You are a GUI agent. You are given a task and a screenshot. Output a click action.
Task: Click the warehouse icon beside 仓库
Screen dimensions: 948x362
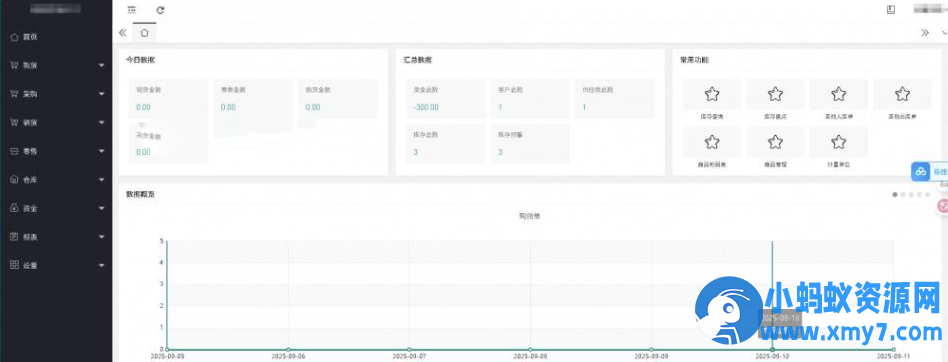(x=15, y=179)
